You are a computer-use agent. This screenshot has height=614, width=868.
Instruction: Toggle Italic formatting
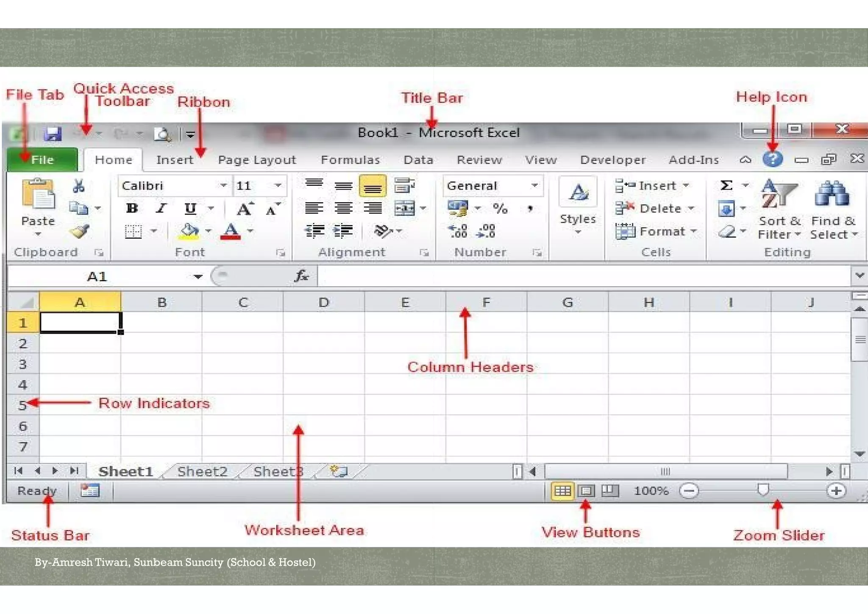point(161,208)
